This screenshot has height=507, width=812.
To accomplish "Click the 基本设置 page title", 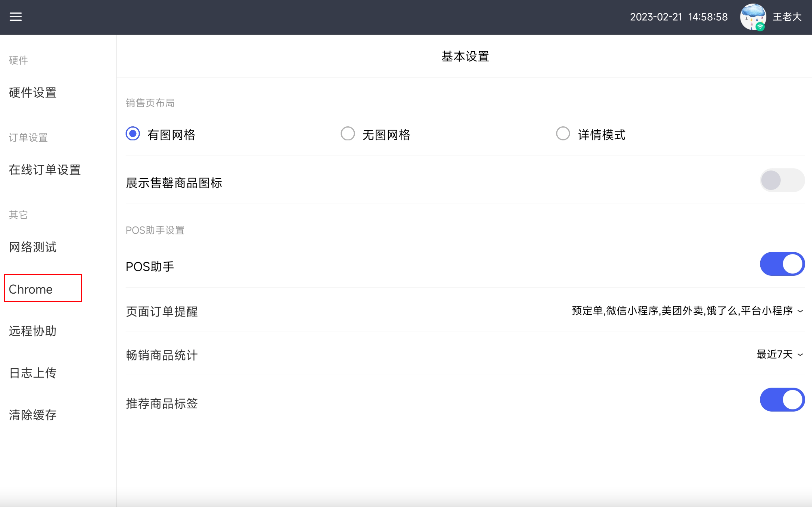I will pyautogui.click(x=465, y=56).
